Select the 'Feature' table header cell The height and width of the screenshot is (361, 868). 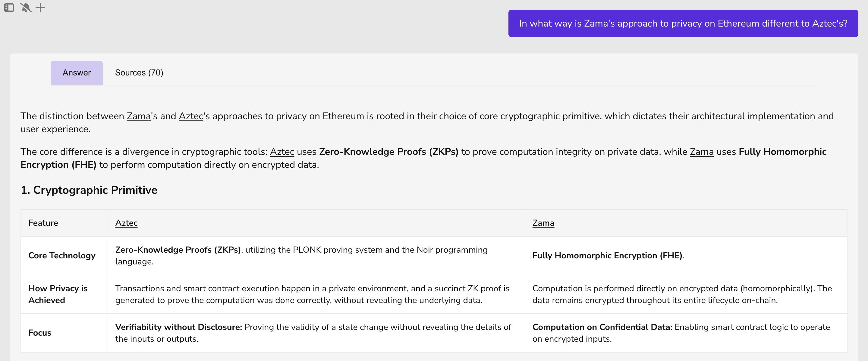coord(43,223)
